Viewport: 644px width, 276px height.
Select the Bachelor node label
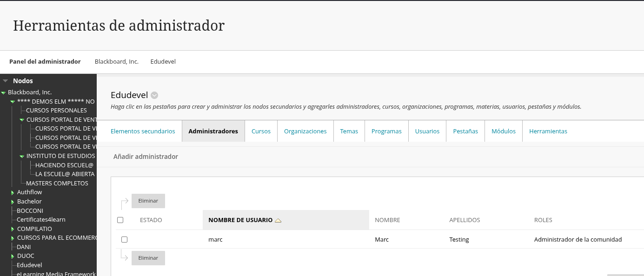coord(29,202)
